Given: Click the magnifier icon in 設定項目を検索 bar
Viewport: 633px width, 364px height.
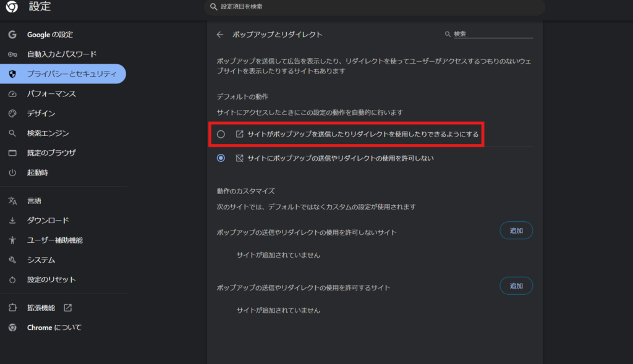Looking at the screenshot, I should tap(213, 6).
